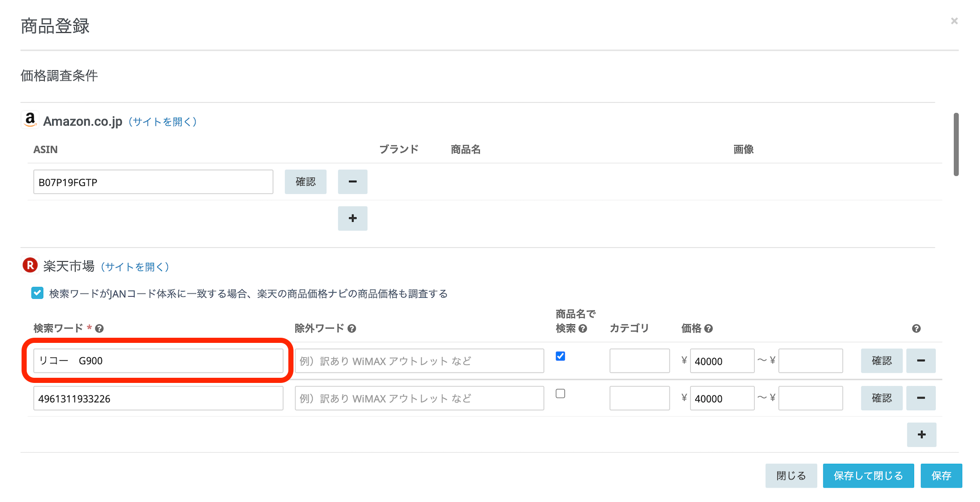The image size is (980, 502).
Task: Click the 閉じる button
Action: coord(791,476)
